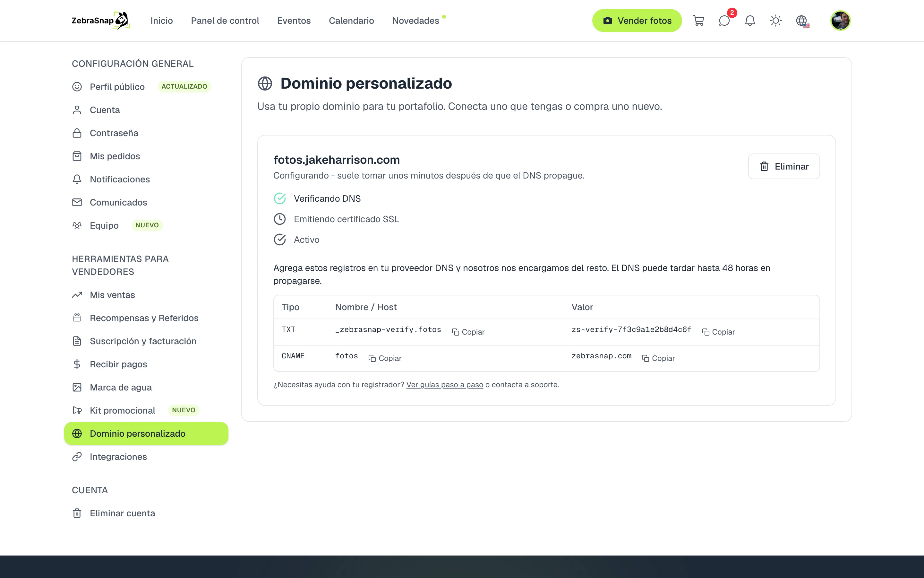Open Novedades nav item
The height and width of the screenshot is (578, 924).
click(x=416, y=21)
